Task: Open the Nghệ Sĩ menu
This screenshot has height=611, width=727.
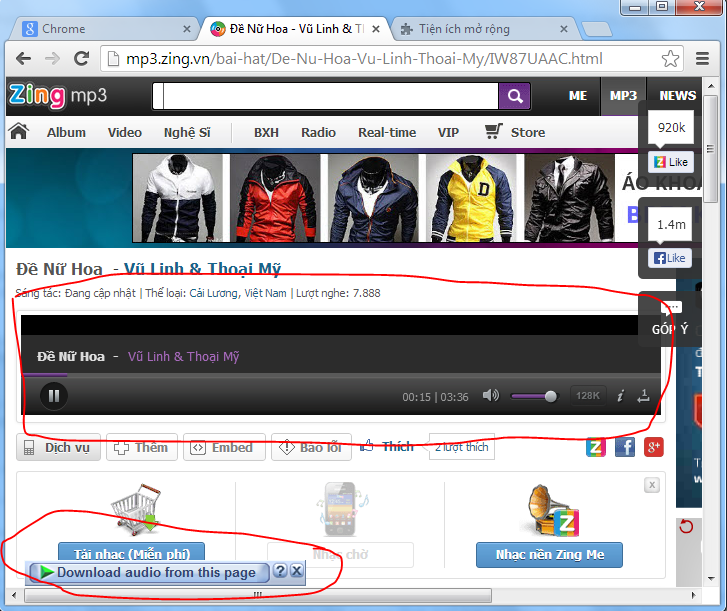Action: 187,133
